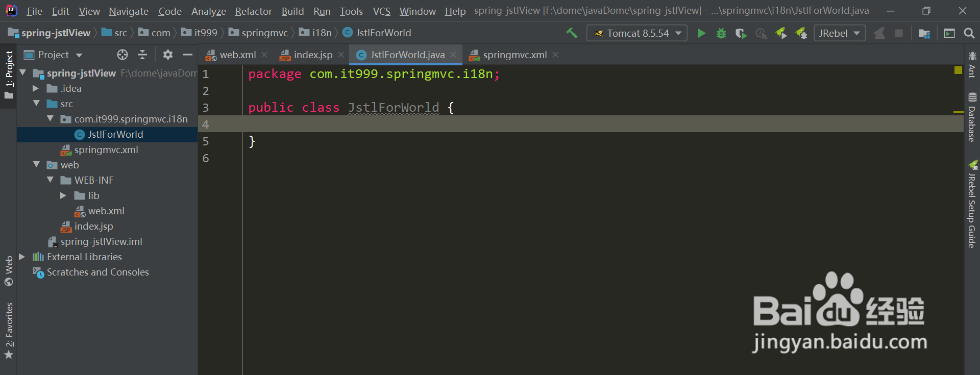Click the JstlForWorld breadcrumb
980x375 pixels.
pyautogui.click(x=377, y=33)
